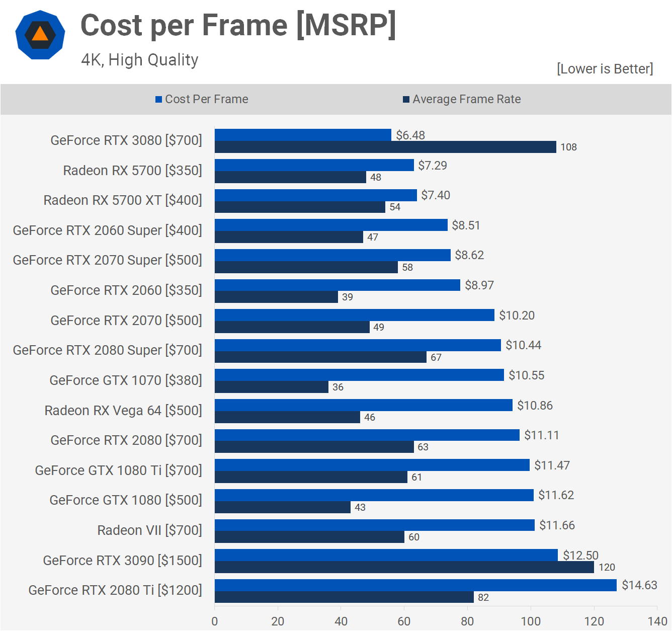Click the 'GeForce RTX 2080 Ti [$1200]' label

coord(115,590)
